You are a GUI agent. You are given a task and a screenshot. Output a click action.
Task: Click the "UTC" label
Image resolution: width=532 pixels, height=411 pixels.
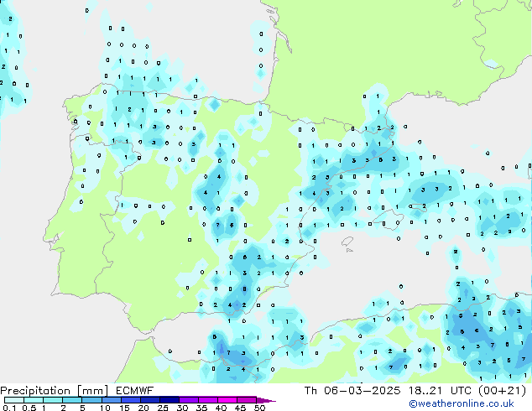461,391
